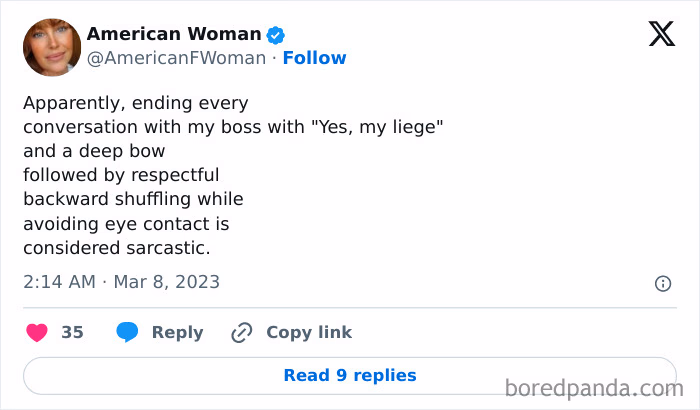Viewport: 700px width, 410px height.
Task: Click the "backward shuffling while" text line
Action: pos(133,199)
